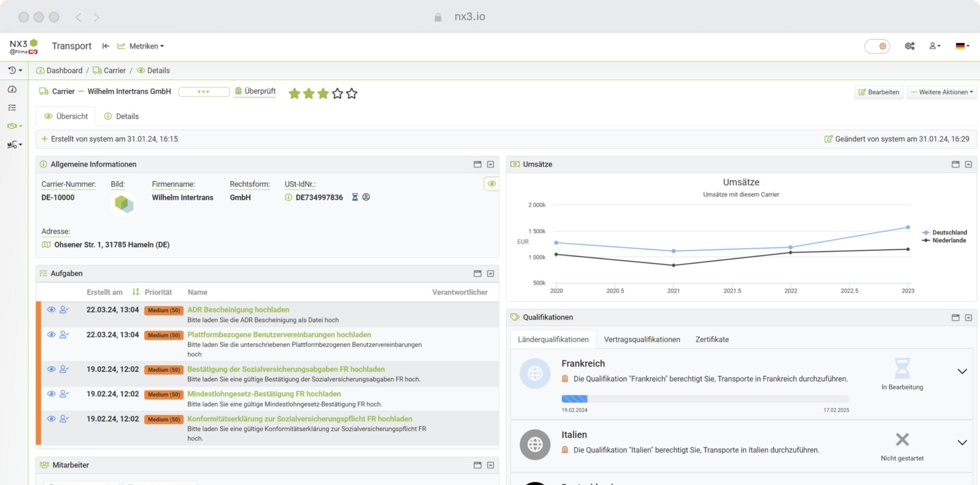The height and width of the screenshot is (485, 980).
Task: Click the fourth rating star
Action: (x=337, y=94)
